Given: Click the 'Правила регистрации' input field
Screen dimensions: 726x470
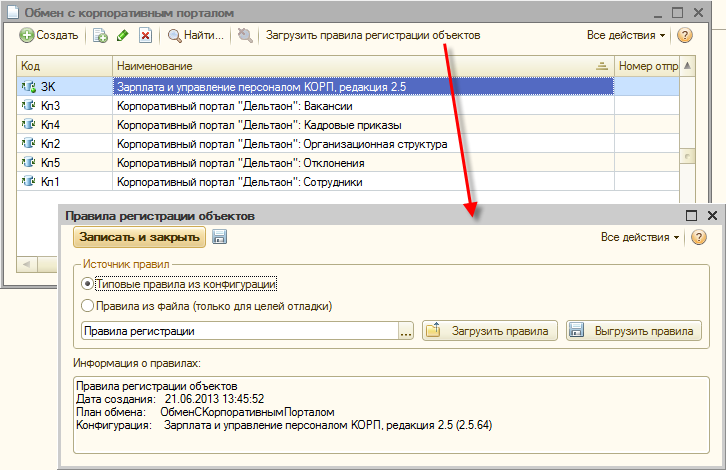Looking at the screenshot, I should (238, 331).
